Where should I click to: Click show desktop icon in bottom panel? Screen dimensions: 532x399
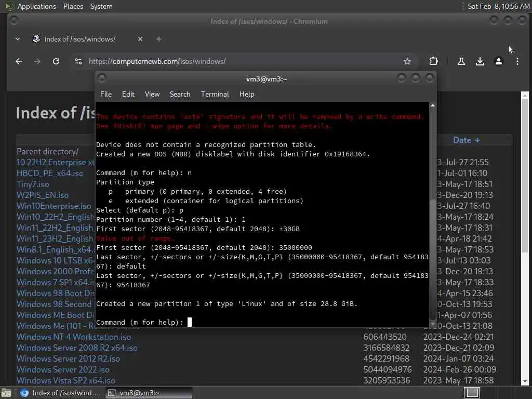pyautogui.click(x=6, y=393)
